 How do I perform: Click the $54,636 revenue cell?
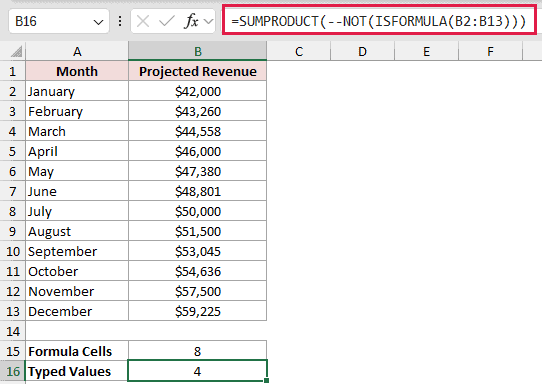[x=197, y=271]
